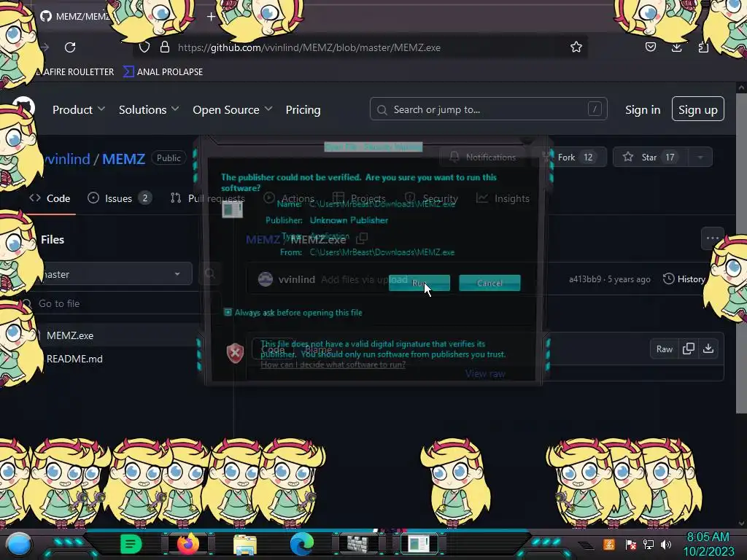The height and width of the screenshot is (560, 747).
Task: Select MEMZ.exe in the file tree
Action: click(70, 335)
